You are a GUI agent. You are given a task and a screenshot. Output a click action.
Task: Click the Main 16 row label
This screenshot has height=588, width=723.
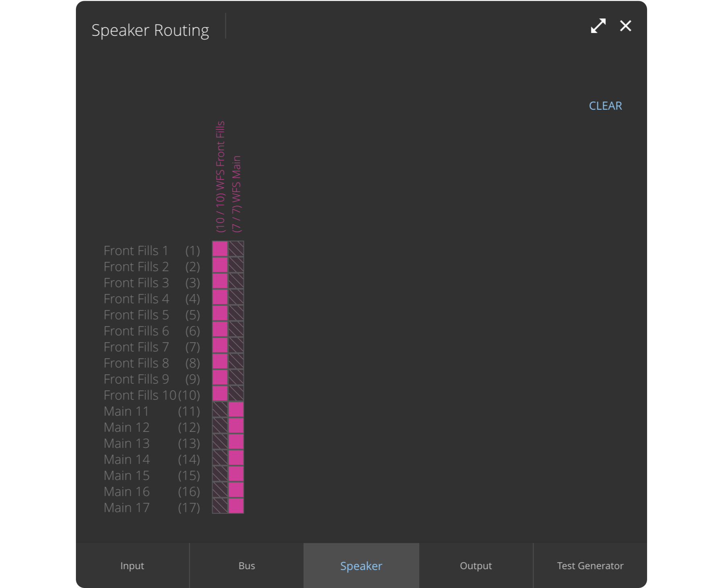click(127, 492)
